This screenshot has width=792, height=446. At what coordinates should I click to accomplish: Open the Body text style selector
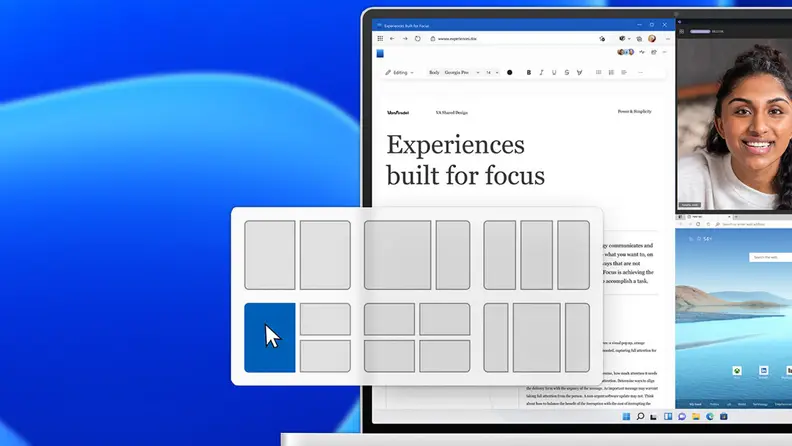click(434, 73)
